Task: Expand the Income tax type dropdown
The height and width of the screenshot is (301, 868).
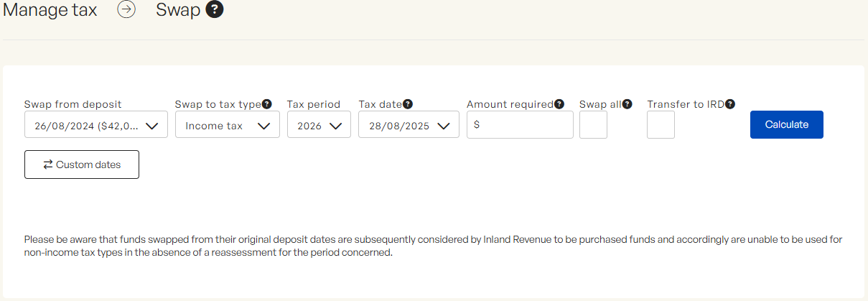Action: (227, 125)
